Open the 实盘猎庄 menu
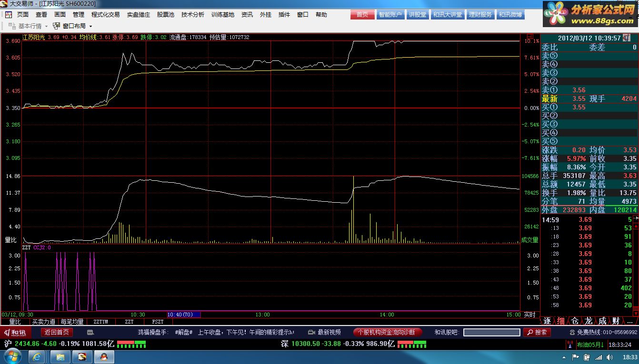 point(139,15)
